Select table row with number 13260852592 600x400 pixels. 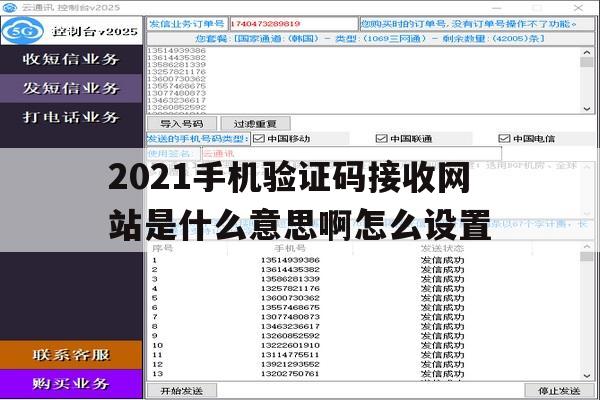point(364,336)
